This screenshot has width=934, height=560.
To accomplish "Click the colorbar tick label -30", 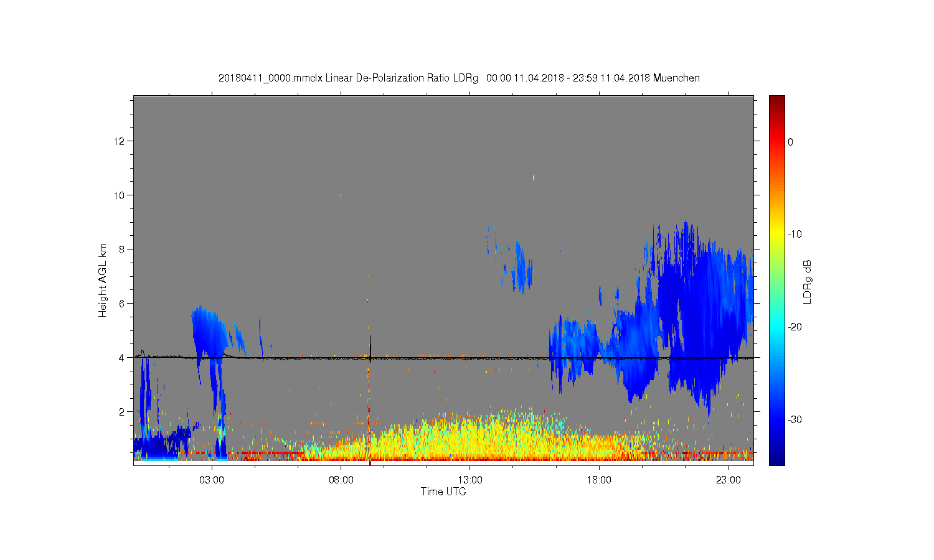I will [x=794, y=420].
